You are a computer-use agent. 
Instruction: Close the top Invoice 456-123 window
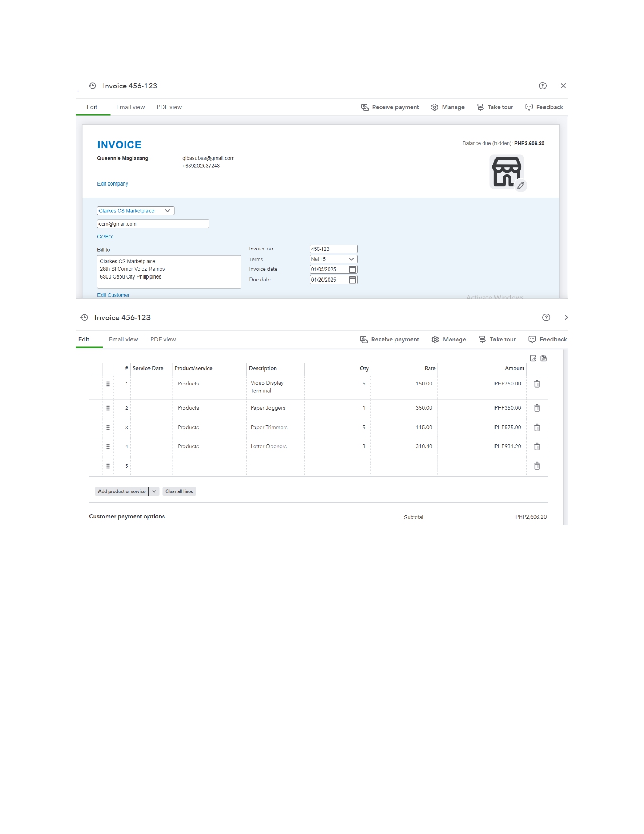tap(563, 86)
